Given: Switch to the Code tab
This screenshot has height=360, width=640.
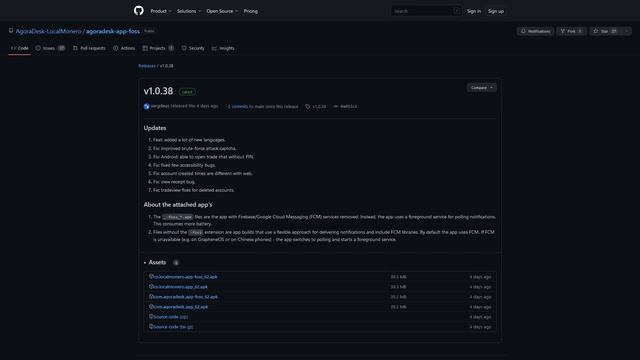Looking at the screenshot, I should coord(20,48).
